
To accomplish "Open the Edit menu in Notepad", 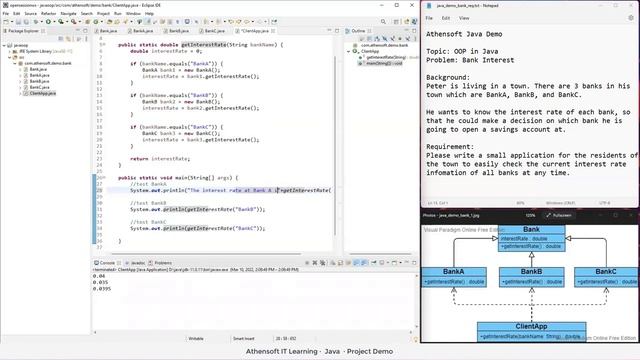I will click(446, 18).
